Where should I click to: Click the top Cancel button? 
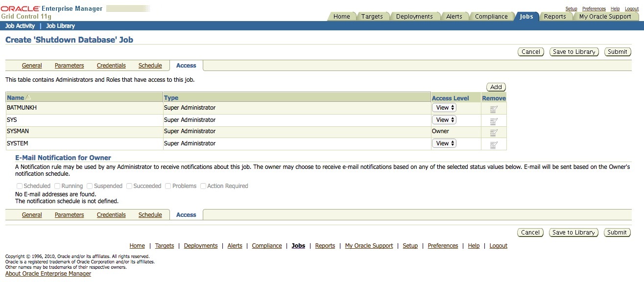tap(531, 52)
